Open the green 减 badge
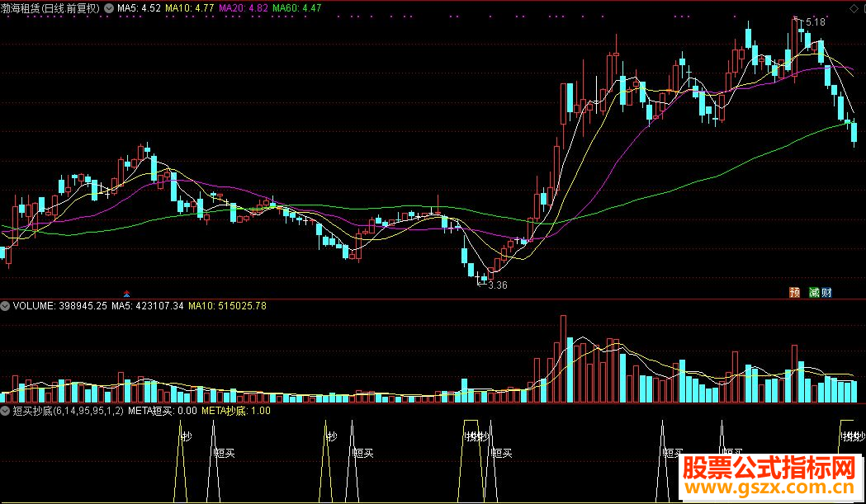The image size is (866, 504). click(x=814, y=293)
